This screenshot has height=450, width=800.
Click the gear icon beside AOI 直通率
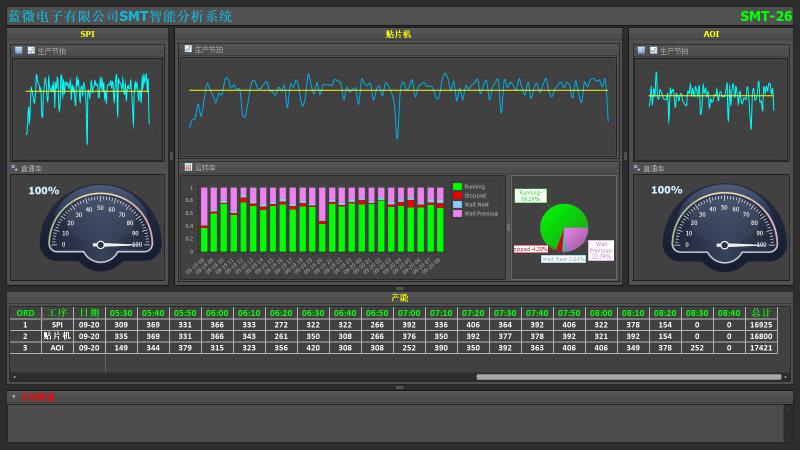pos(637,168)
